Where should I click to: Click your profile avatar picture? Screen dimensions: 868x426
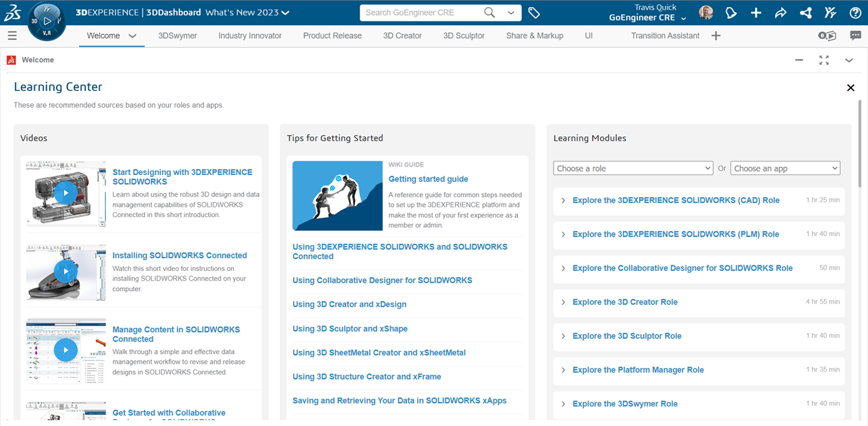tap(706, 12)
